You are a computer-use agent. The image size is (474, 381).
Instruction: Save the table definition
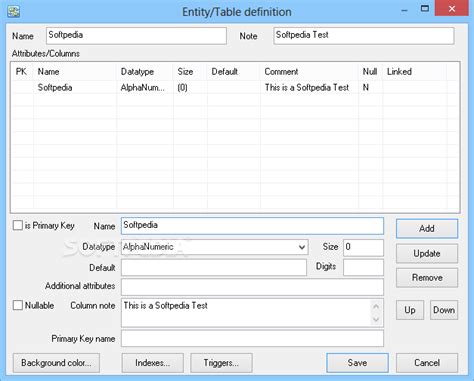tap(357, 363)
